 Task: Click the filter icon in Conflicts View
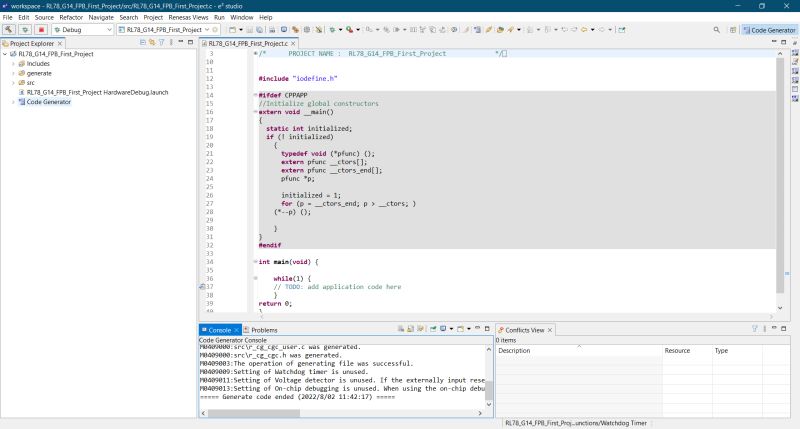755,329
